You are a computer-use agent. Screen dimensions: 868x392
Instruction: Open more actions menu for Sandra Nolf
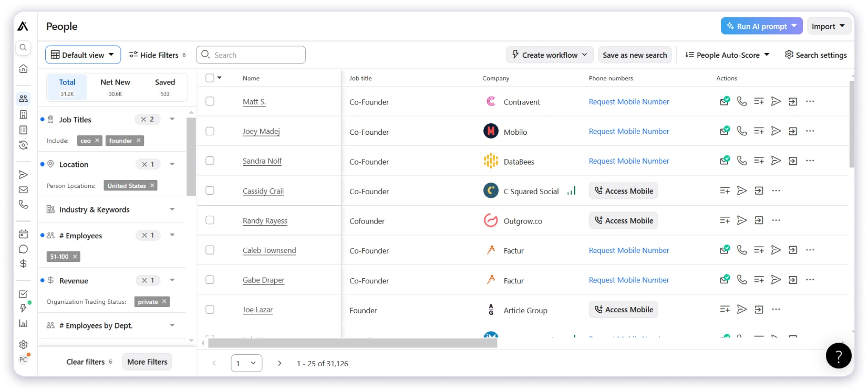click(810, 161)
